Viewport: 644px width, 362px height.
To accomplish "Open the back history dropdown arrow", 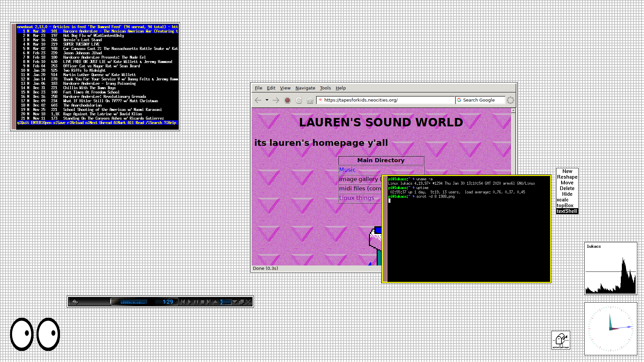I will pyautogui.click(x=267, y=100).
